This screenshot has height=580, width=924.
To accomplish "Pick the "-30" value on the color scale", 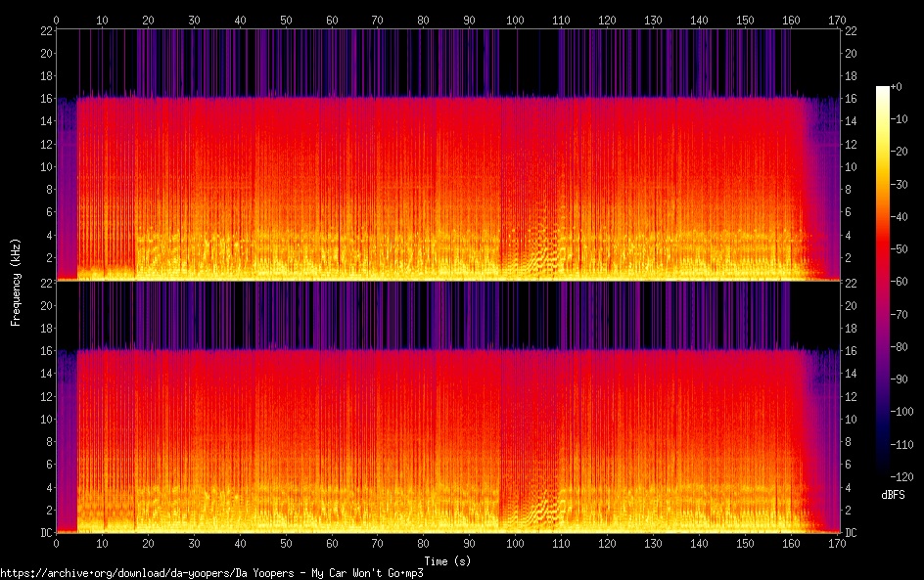I will click(902, 185).
